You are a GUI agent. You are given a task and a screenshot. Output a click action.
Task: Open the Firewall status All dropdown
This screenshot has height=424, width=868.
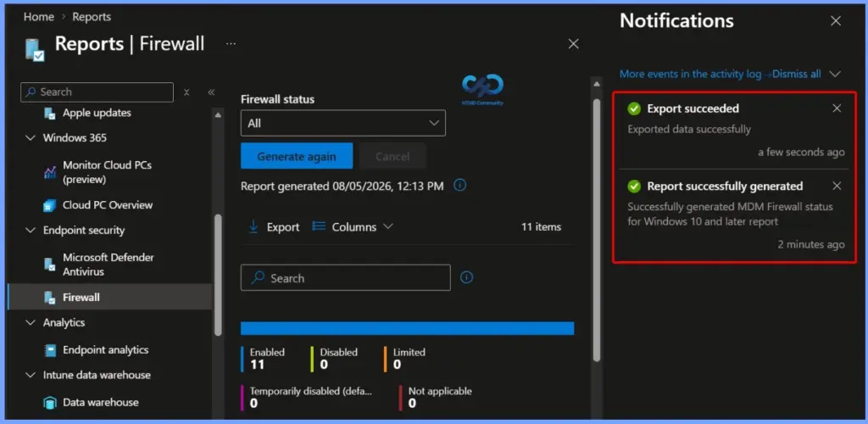click(x=343, y=123)
